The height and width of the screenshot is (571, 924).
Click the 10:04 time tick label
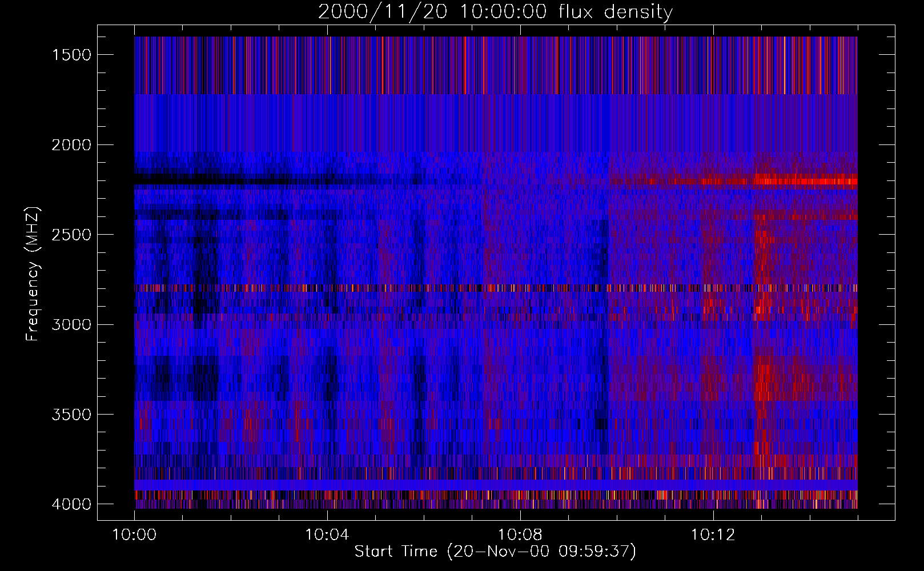[327, 535]
